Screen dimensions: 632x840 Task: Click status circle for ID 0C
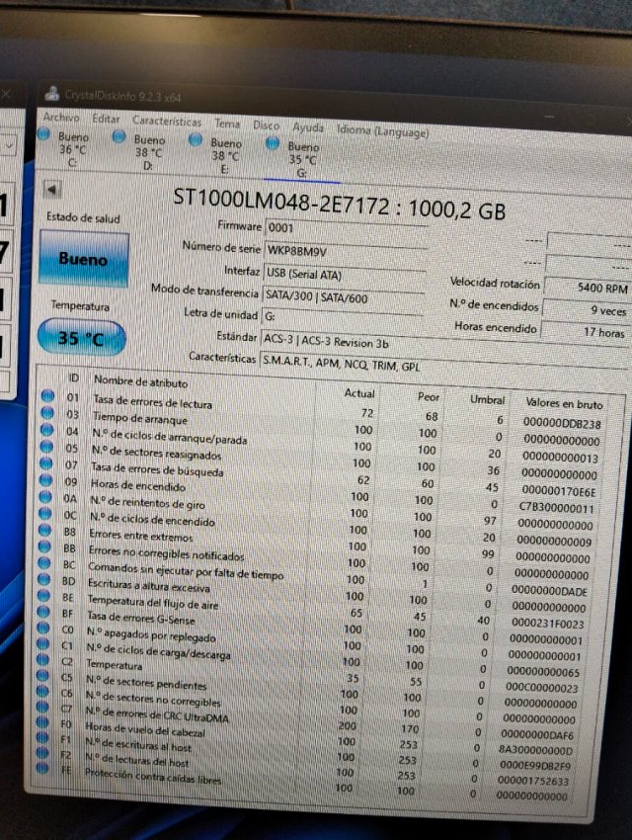(x=45, y=513)
